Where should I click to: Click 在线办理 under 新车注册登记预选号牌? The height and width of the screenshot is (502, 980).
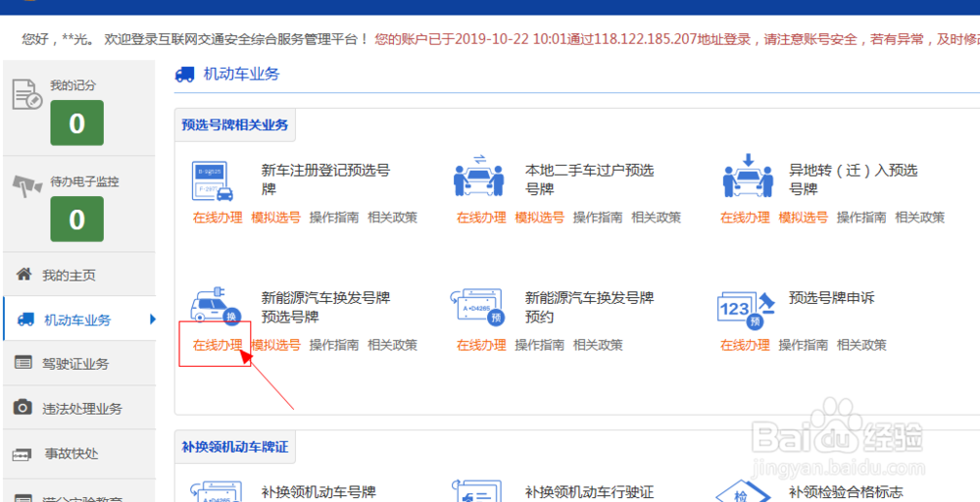[x=218, y=218]
